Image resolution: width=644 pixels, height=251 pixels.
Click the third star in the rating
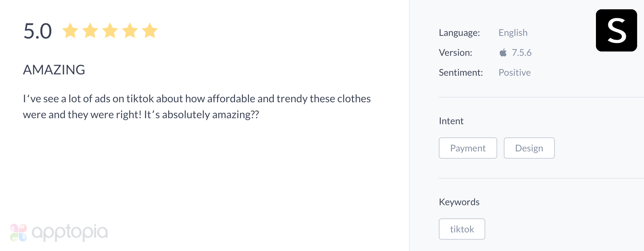[x=110, y=30]
